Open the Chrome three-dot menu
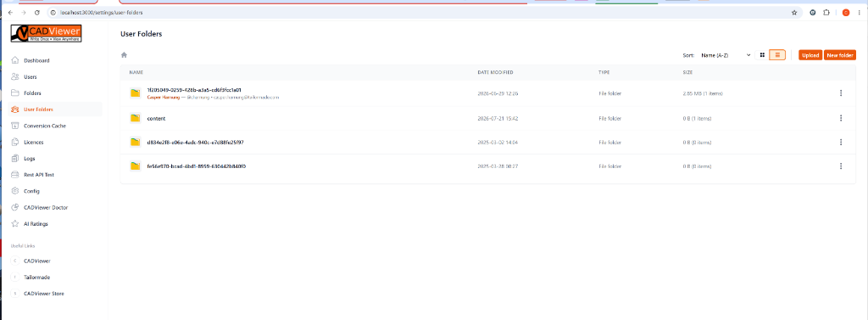868x320 pixels. click(860, 12)
